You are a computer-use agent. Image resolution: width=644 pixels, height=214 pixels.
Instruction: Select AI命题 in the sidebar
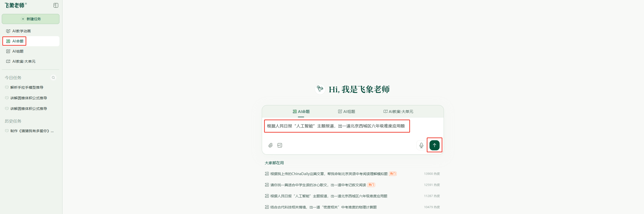(18, 41)
